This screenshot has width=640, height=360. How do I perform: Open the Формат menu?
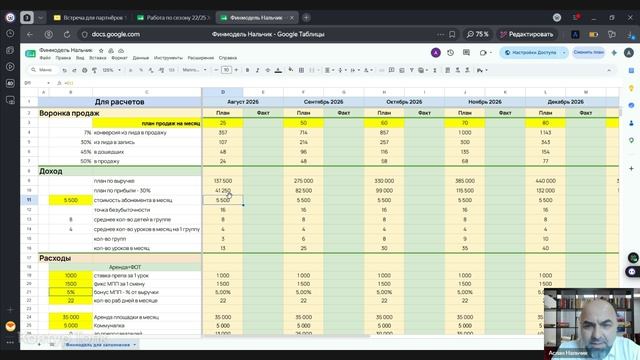click(x=119, y=58)
